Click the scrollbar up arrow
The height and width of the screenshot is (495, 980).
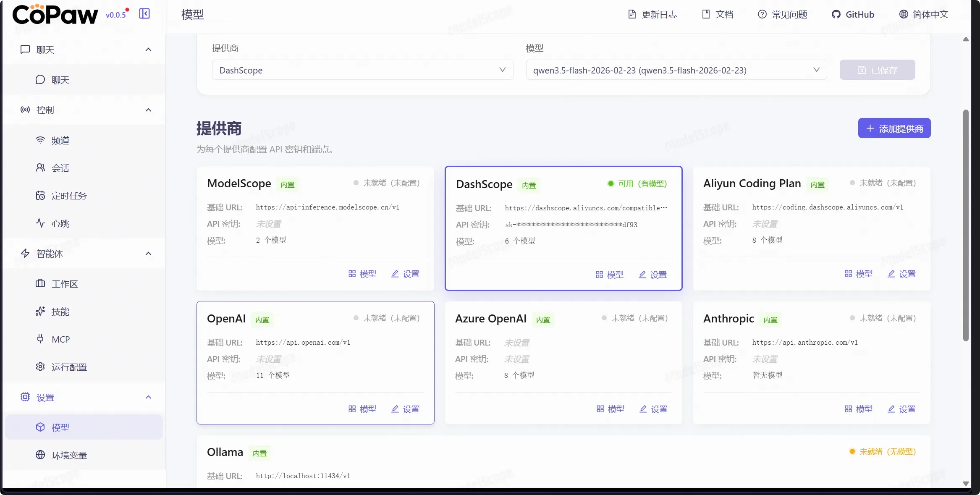click(966, 39)
